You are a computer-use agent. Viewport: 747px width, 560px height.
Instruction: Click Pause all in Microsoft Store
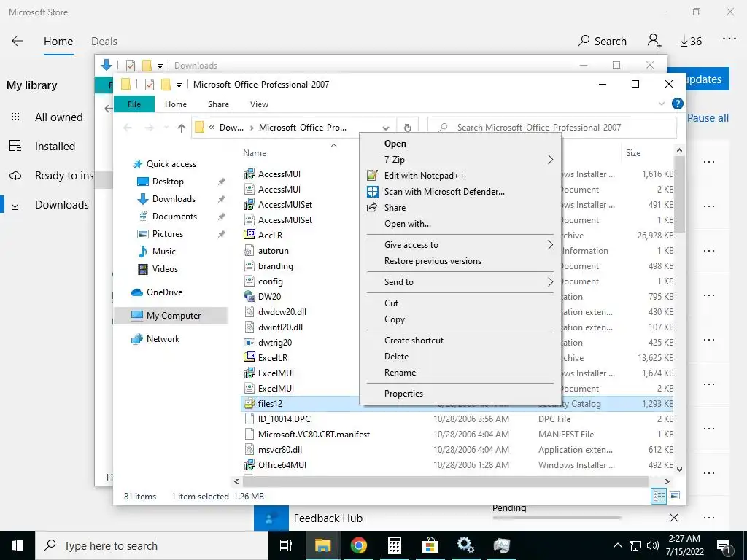708,118
